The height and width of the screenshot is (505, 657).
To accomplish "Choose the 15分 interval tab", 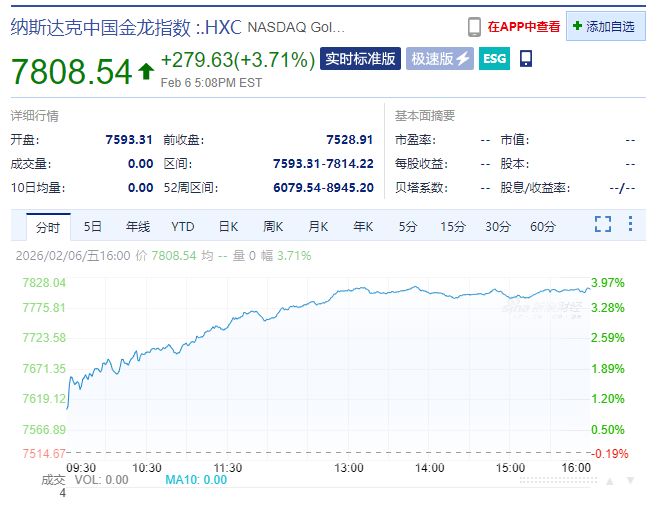I will pyautogui.click(x=453, y=226).
